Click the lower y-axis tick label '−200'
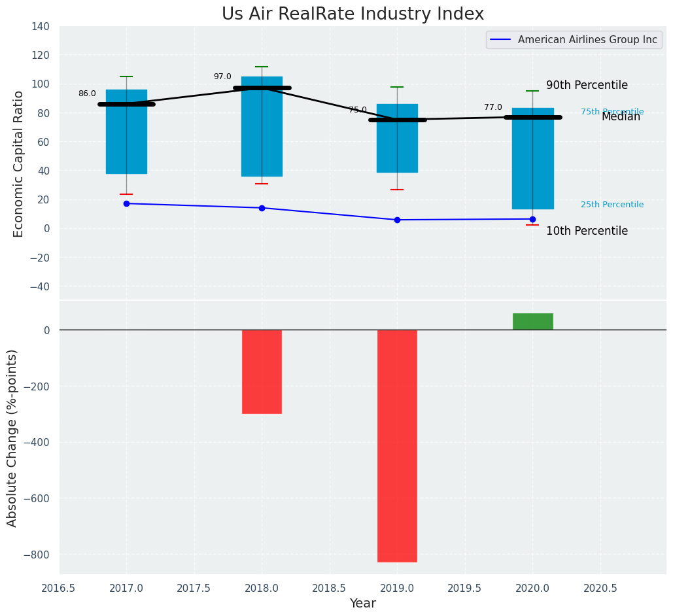 (x=35, y=386)
